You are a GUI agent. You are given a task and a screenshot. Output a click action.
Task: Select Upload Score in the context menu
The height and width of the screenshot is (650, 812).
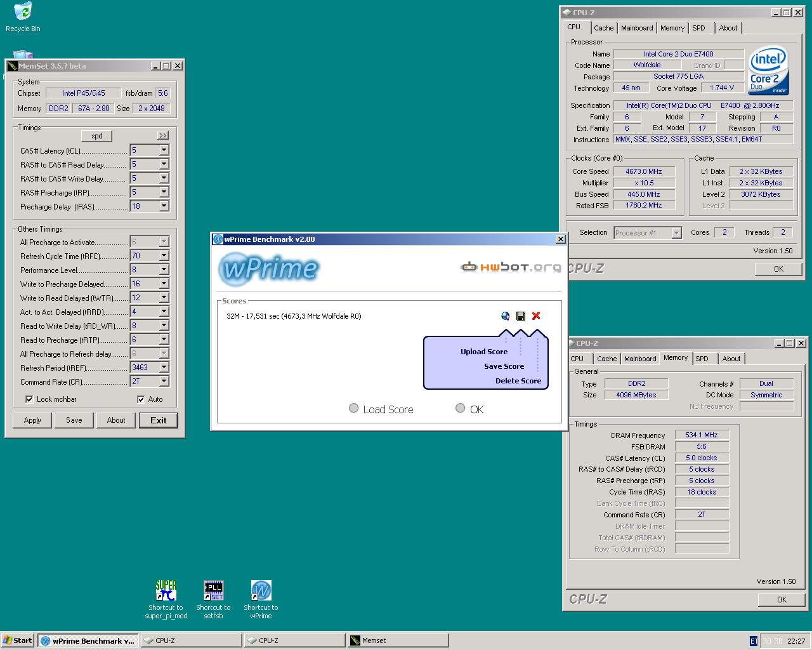(484, 352)
